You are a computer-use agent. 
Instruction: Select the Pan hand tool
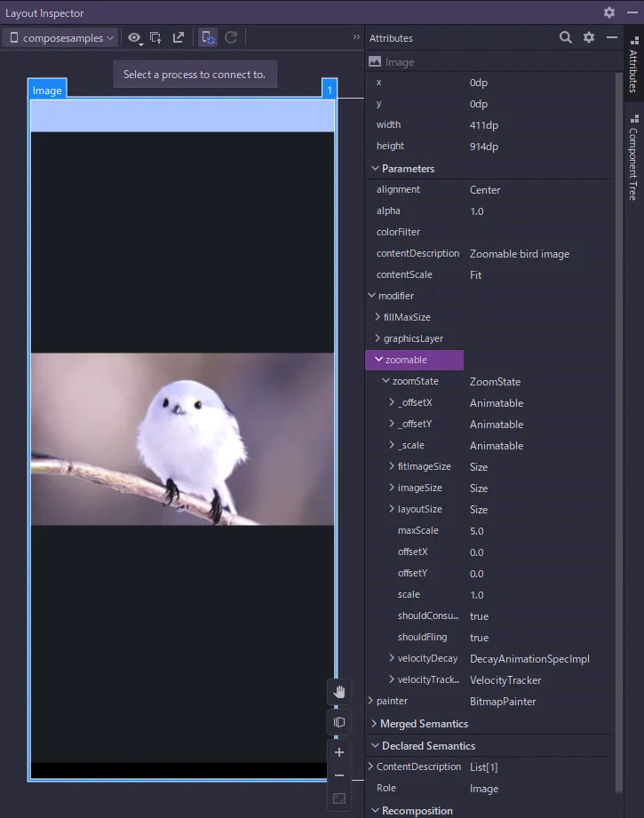338,692
